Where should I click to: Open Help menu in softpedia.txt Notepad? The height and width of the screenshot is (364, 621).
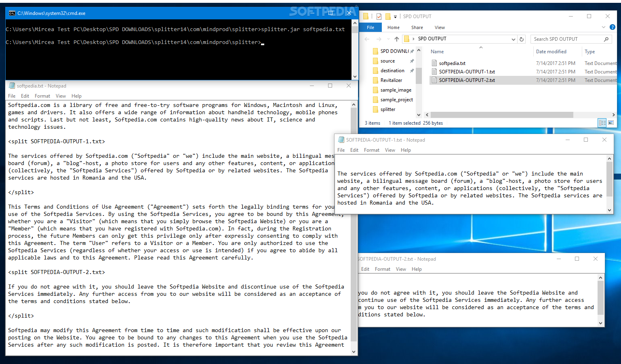tap(76, 96)
